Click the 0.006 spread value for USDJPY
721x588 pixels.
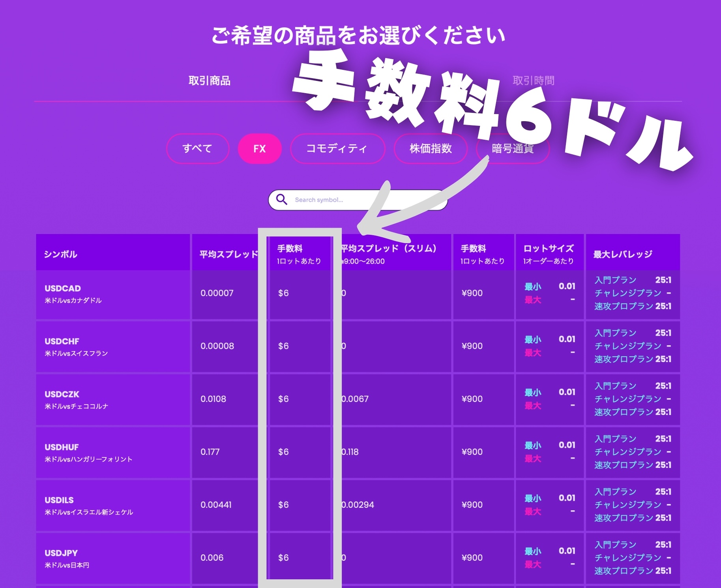(x=212, y=558)
